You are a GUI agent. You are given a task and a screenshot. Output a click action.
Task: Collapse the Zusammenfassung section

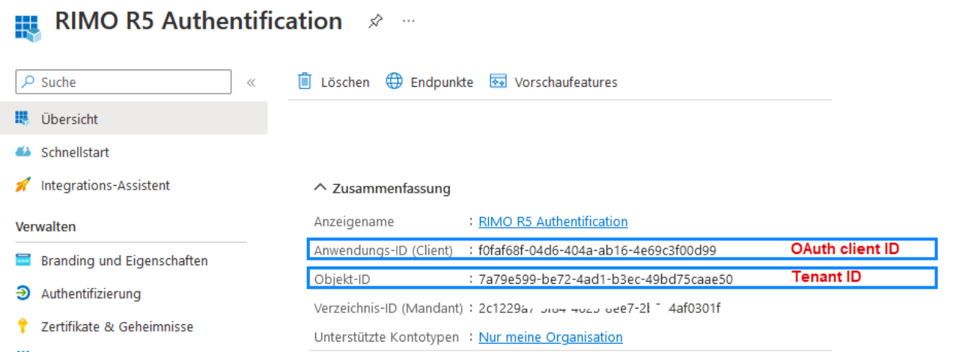coord(320,188)
